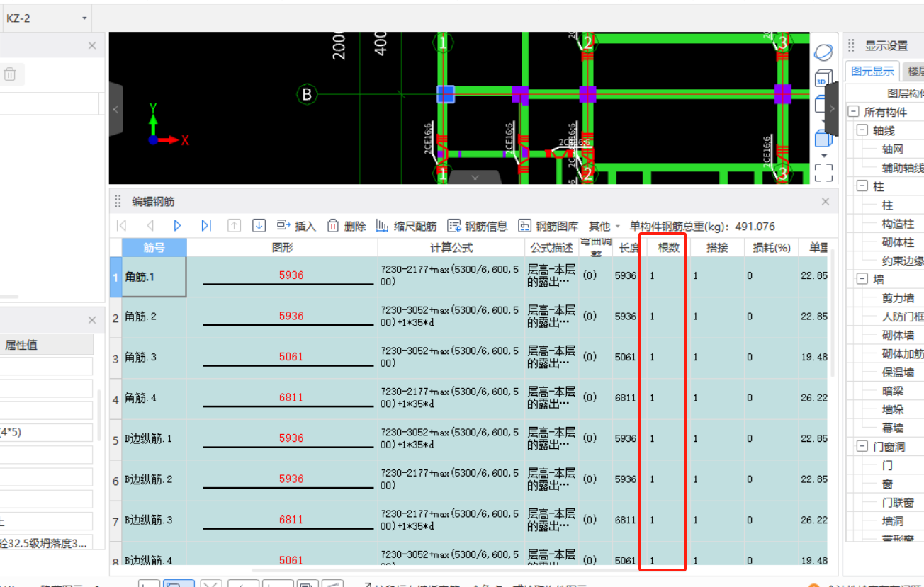Click the 筋号 column header
Image resolution: width=924 pixels, height=587 pixels.
pyautogui.click(x=154, y=247)
